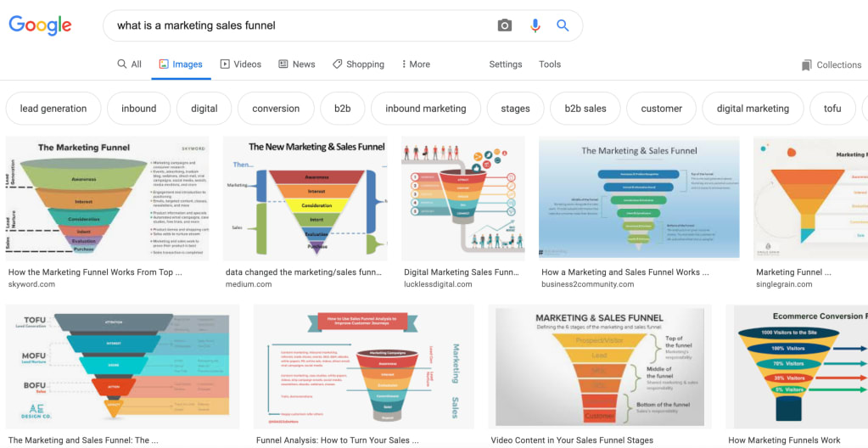
Task: Switch to the All tab
Action: pyautogui.click(x=130, y=64)
